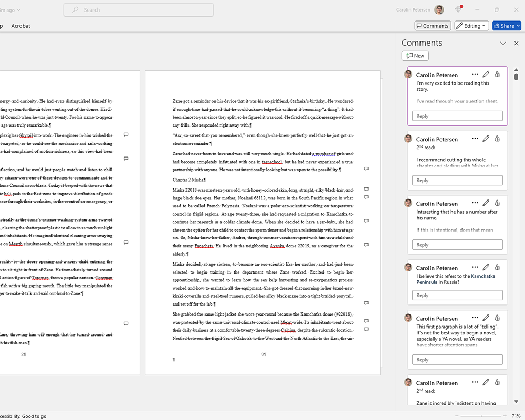Open more options on 'I'm very excited' comment
The height and width of the screenshot is (420, 525).
tap(475, 74)
